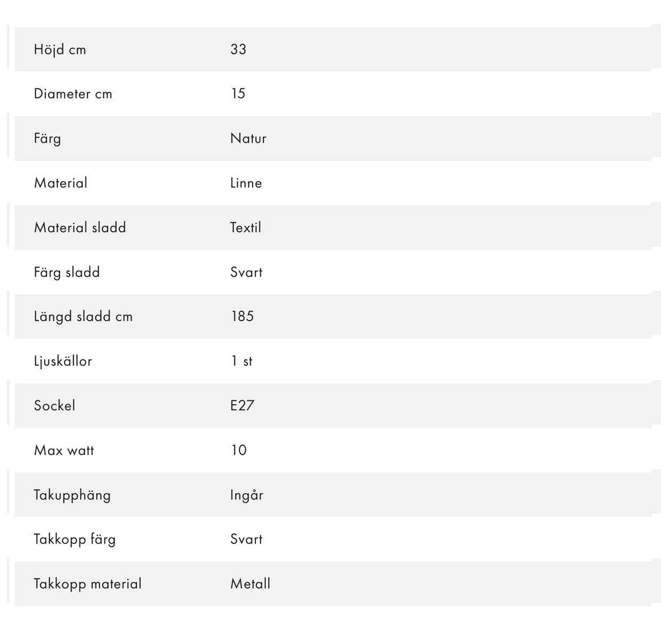
Task: Click the Färg sladd label
Action: pyautogui.click(x=67, y=272)
